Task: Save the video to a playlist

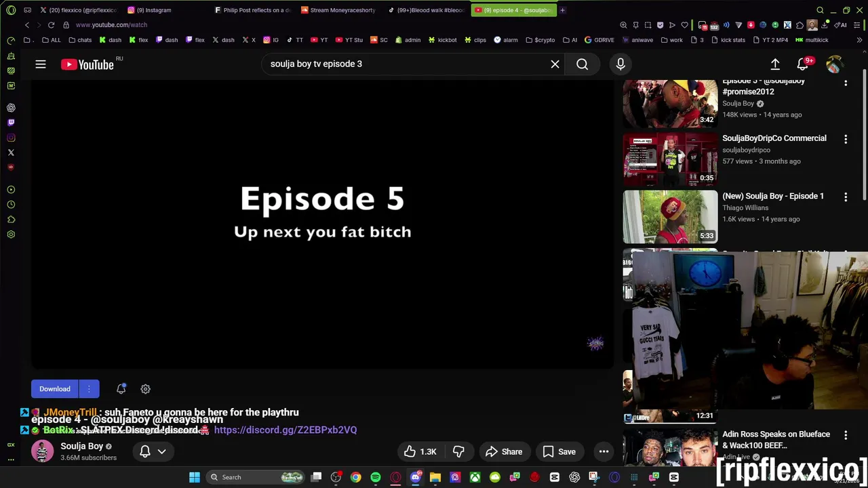Action: [559, 451]
